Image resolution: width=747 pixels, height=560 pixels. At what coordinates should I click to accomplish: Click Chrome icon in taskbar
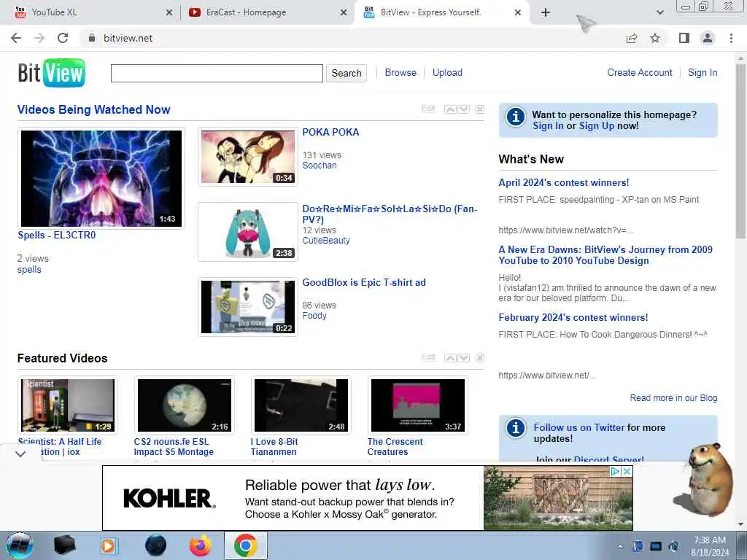[x=245, y=545]
